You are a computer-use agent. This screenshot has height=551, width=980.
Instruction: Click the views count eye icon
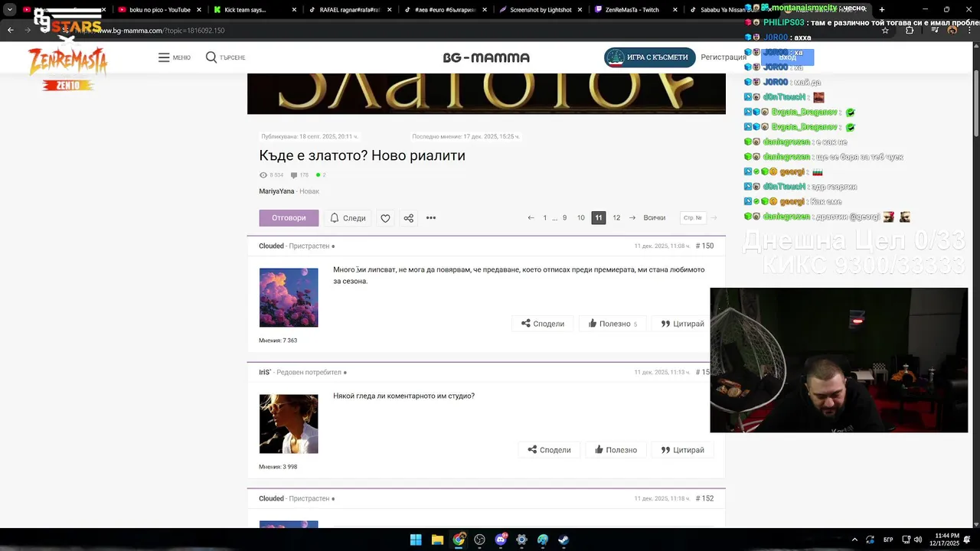point(263,175)
